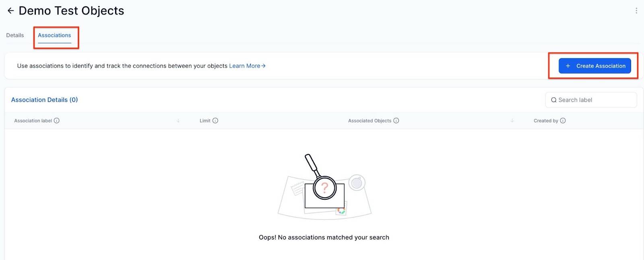Viewport: 644px width, 260px height.
Task: Click the Association Details (0) heading
Action: click(x=44, y=100)
